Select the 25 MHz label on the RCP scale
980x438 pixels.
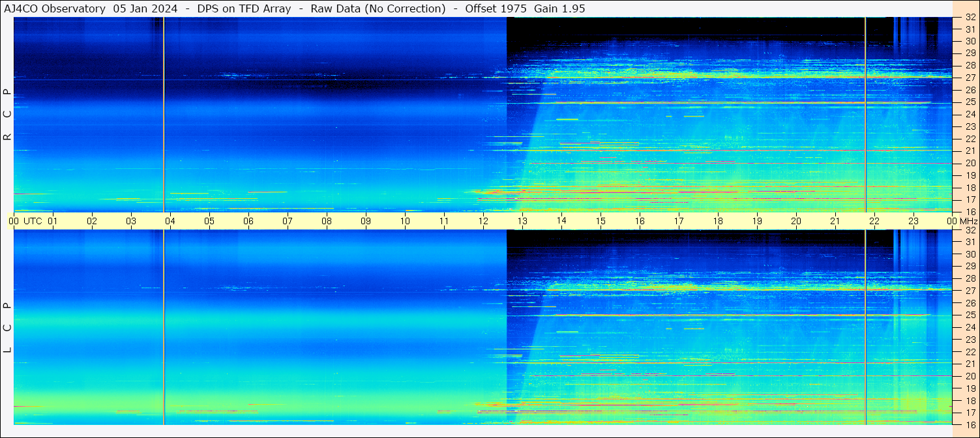click(970, 102)
